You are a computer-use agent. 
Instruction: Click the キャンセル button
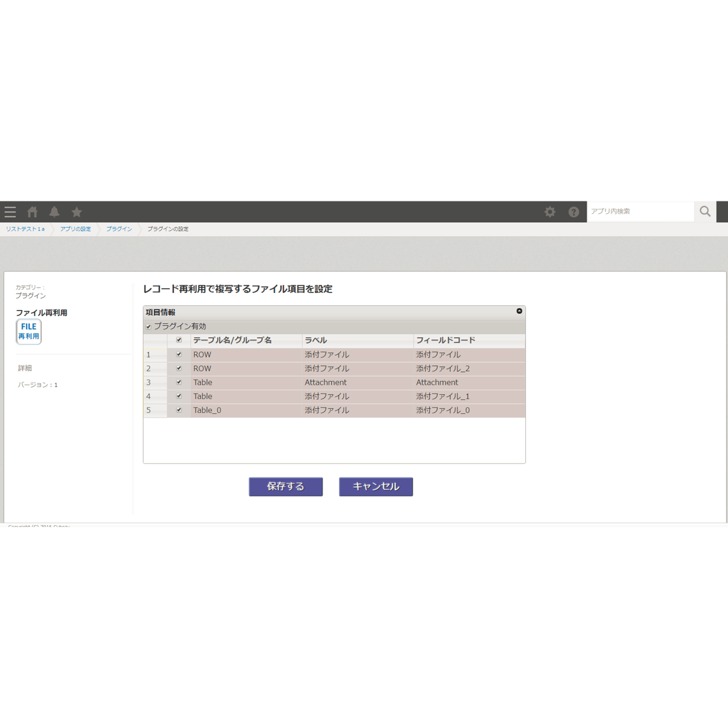[376, 487]
